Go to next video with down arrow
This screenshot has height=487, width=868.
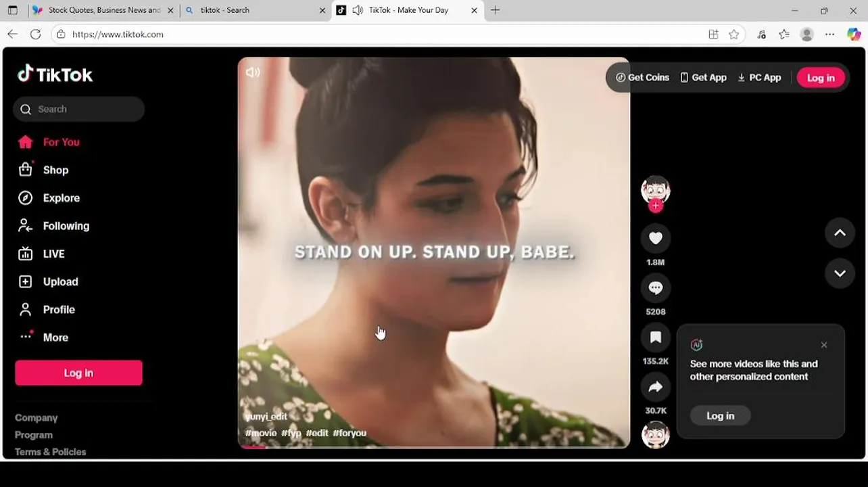(x=840, y=273)
